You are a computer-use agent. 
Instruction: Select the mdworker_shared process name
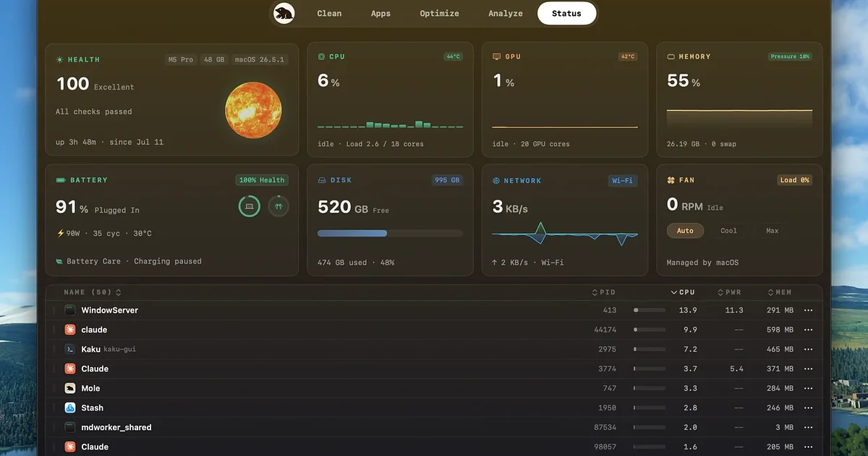(x=116, y=427)
